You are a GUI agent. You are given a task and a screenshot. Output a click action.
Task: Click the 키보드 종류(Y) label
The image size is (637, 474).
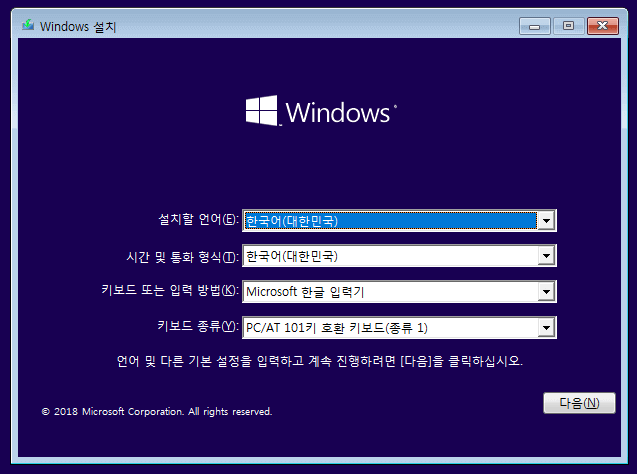(x=198, y=326)
